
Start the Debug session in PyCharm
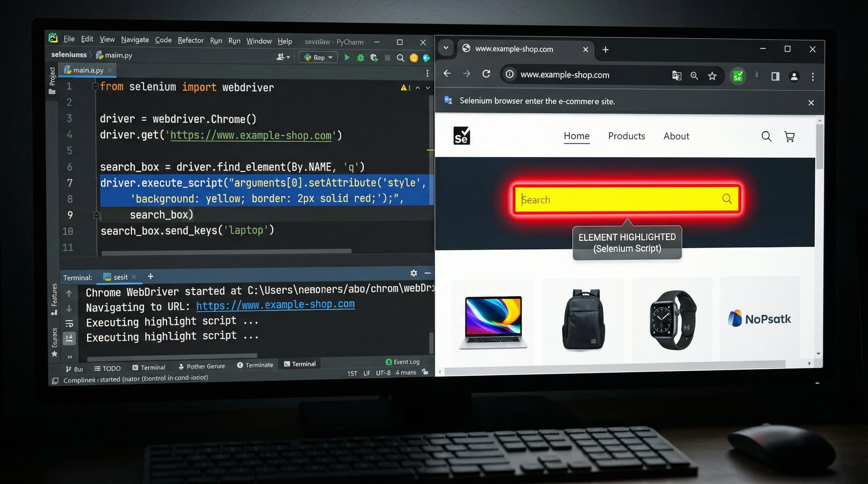pyautogui.click(x=361, y=57)
